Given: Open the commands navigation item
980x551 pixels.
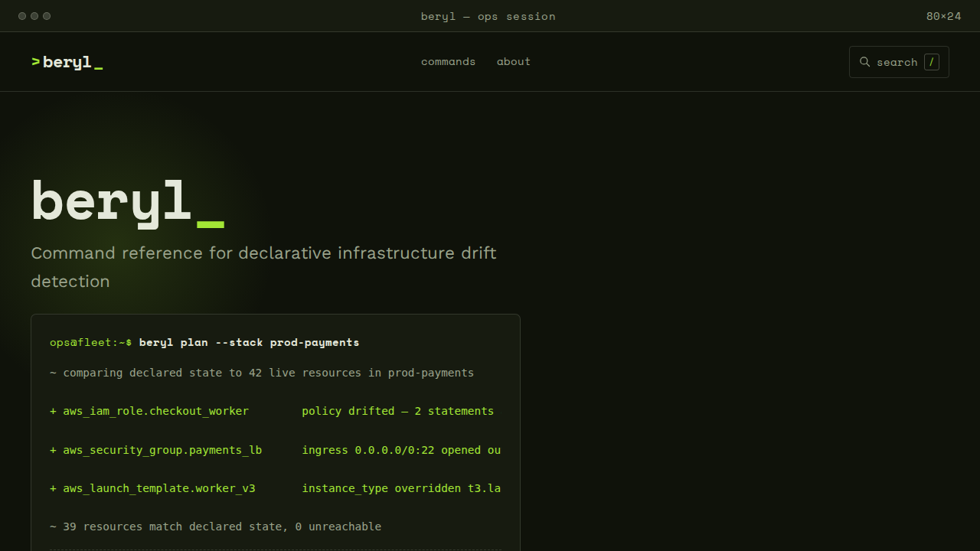Looking at the screenshot, I should coord(448,61).
